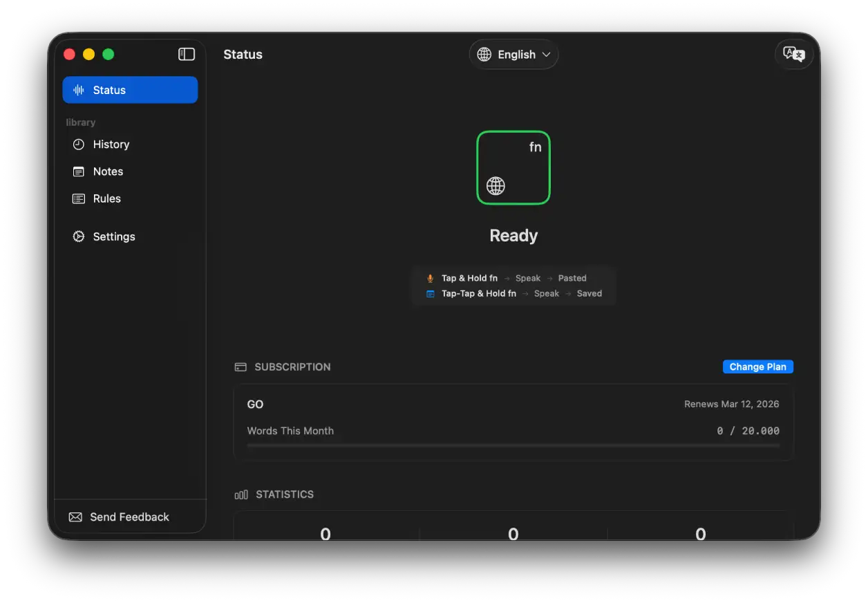Click the Notes icon in the sidebar
Image resolution: width=868 pixels, height=603 pixels.
coord(79,171)
